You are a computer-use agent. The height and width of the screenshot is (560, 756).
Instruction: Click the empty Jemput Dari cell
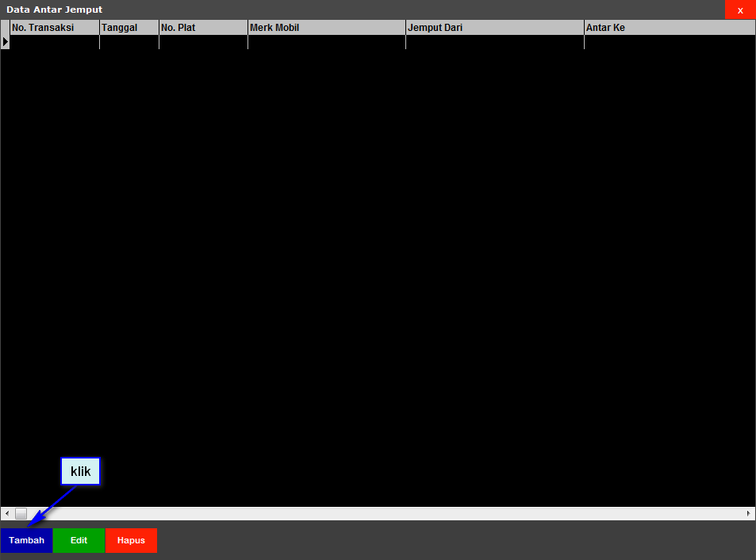495,42
